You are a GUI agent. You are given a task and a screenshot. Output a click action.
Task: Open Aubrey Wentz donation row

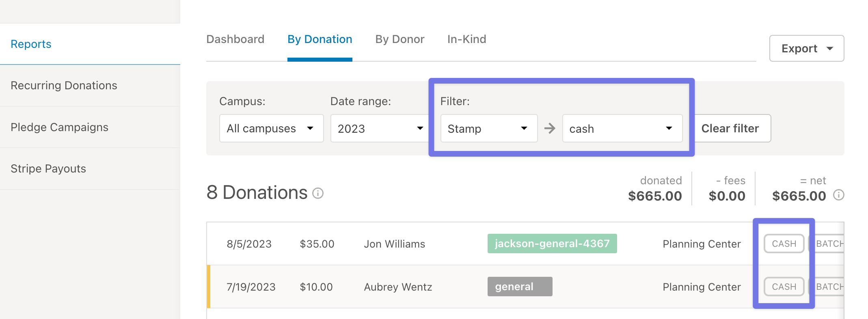pos(525,287)
